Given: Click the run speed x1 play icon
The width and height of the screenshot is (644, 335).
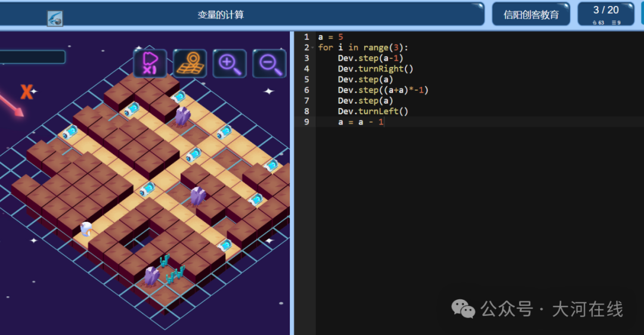Looking at the screenshot, I should (150, 63).
